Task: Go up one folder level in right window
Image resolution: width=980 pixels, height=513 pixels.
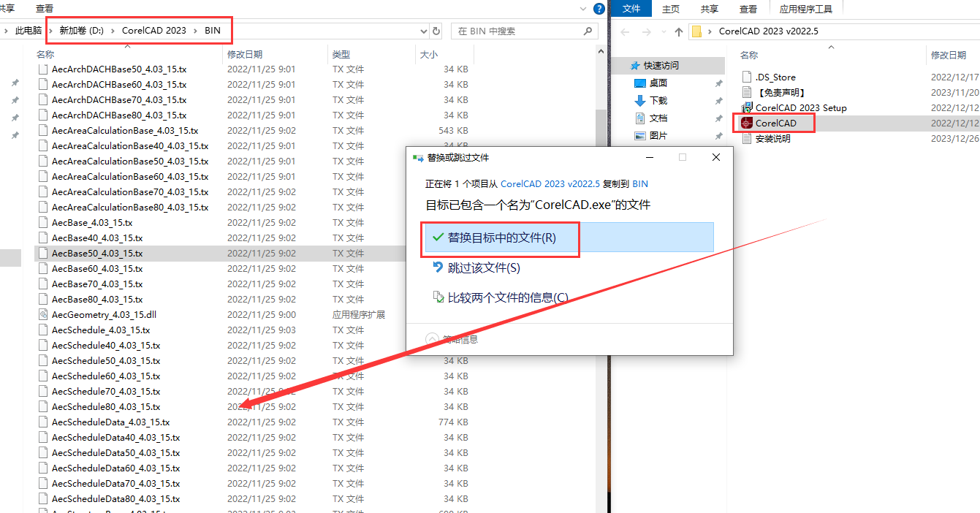Action: coord(679,31)
